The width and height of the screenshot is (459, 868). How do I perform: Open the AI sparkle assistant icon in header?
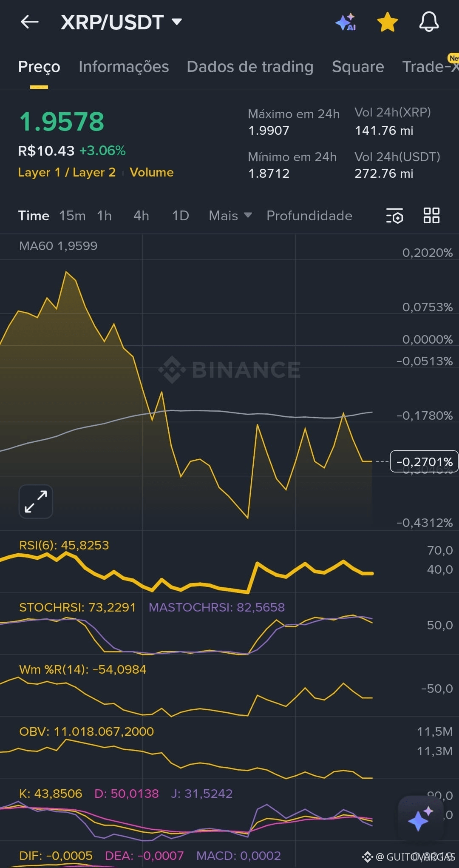[346, 22]
